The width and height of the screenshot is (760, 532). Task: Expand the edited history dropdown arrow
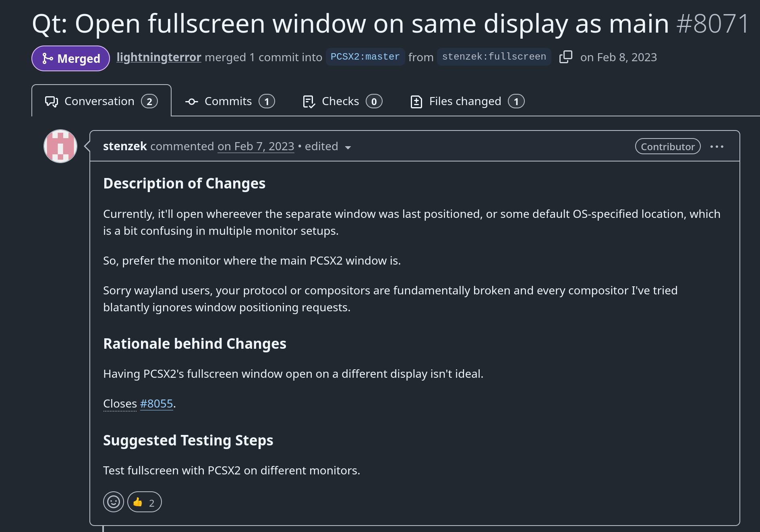(348, 147)
